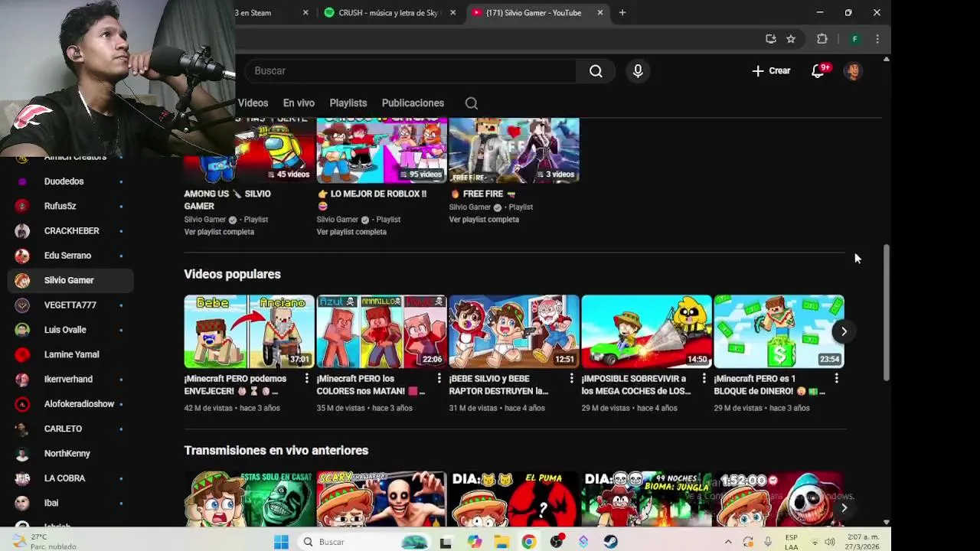Click the page vertical scrollbar thumb
The height and width of the screenshot is (551, 980).
pyautogui.click(x=887, y=312)
